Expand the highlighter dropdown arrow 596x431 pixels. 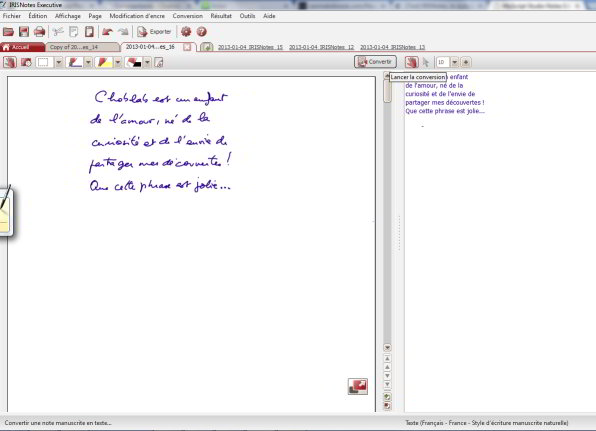click(x=118, y=62)
